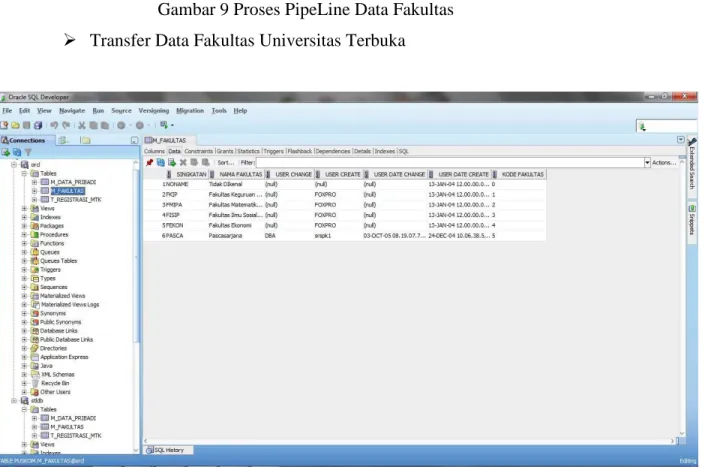Select the Materialized Views Logs node

[70, 305]
